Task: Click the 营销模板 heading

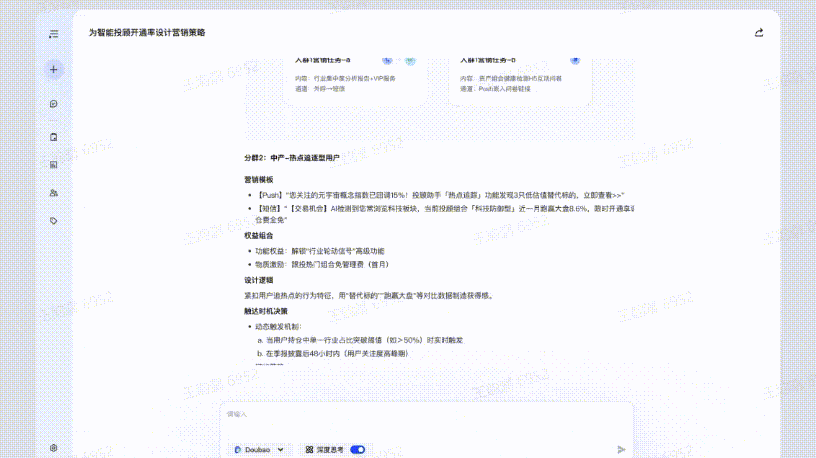Action: tap(259, 180)
